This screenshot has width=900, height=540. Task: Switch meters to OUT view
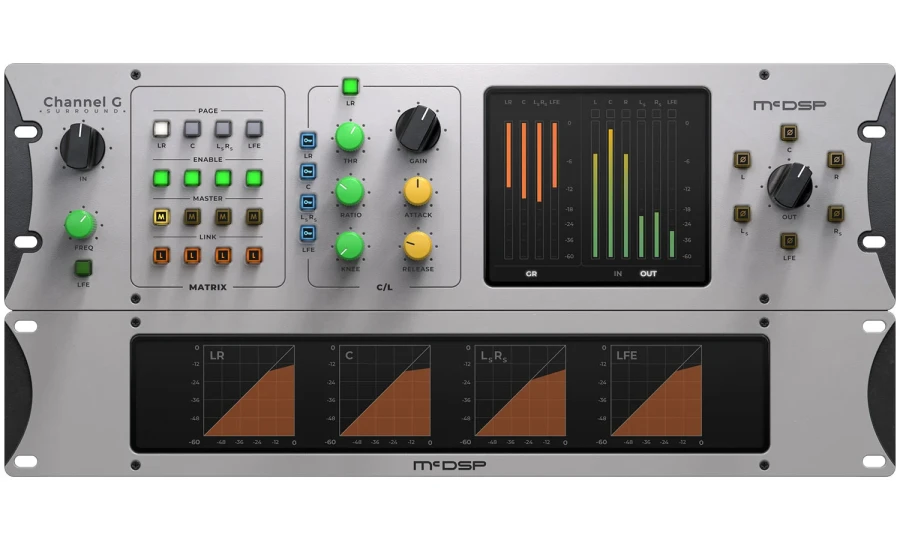click(x=648, y=274)
